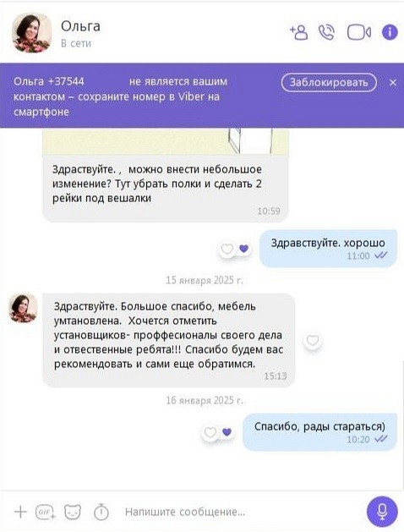Viewport: 404px width, 532px height.
Task: Start a voice call with Ольга
Action: pyautogui.click(x=327, y=33)
